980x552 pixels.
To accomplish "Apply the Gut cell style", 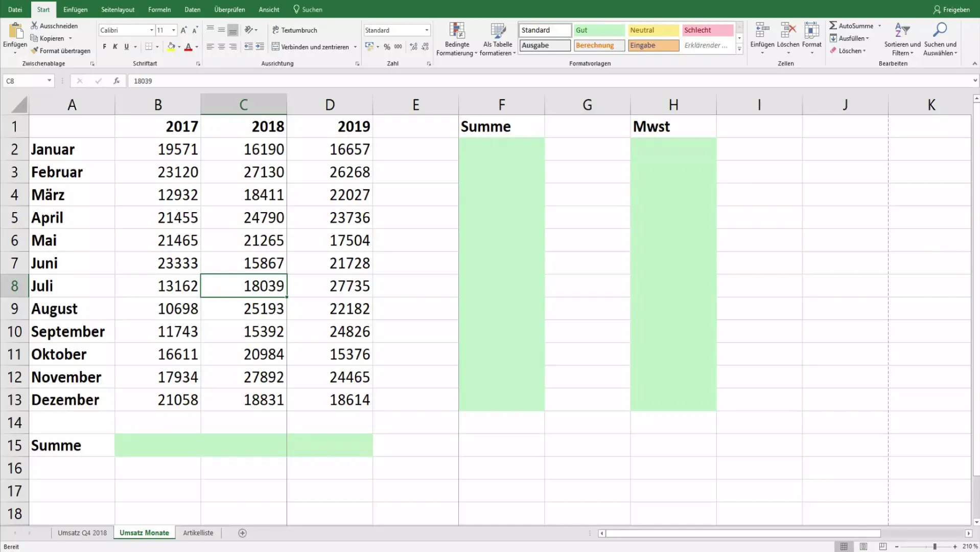I will pyautogui.click(x=599, y=30).
